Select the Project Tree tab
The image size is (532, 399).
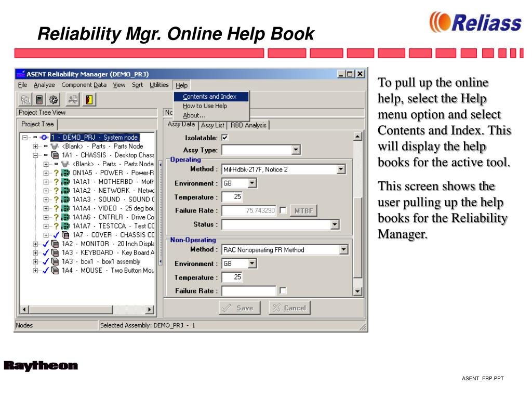click(37, 124)
